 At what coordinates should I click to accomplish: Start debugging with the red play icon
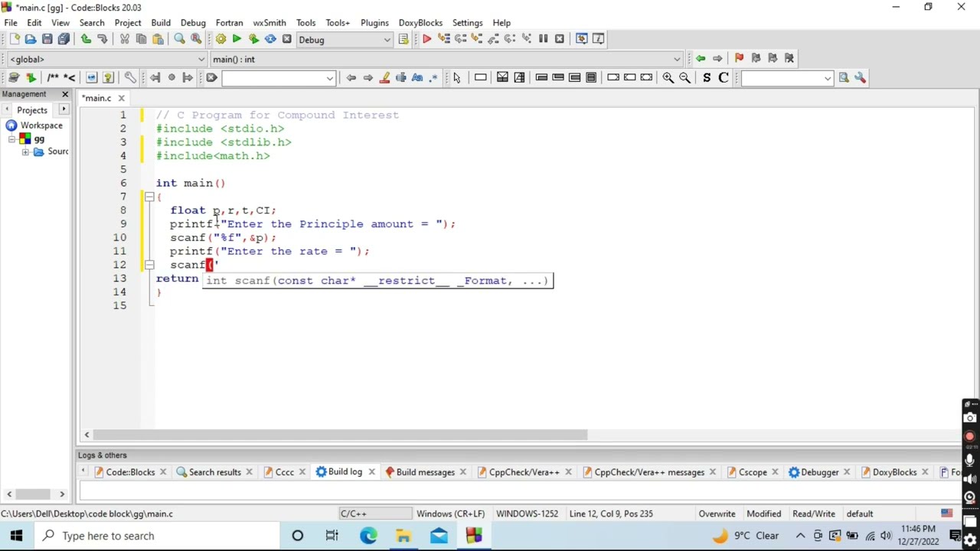426,39
